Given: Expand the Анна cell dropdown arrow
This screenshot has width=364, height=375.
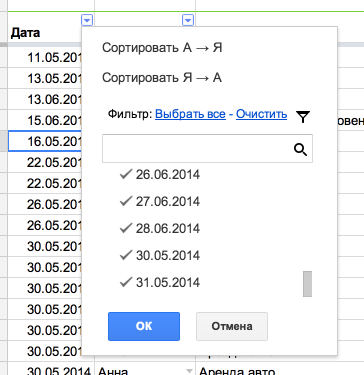Looking at the screenshot, I should click(189, 371).
